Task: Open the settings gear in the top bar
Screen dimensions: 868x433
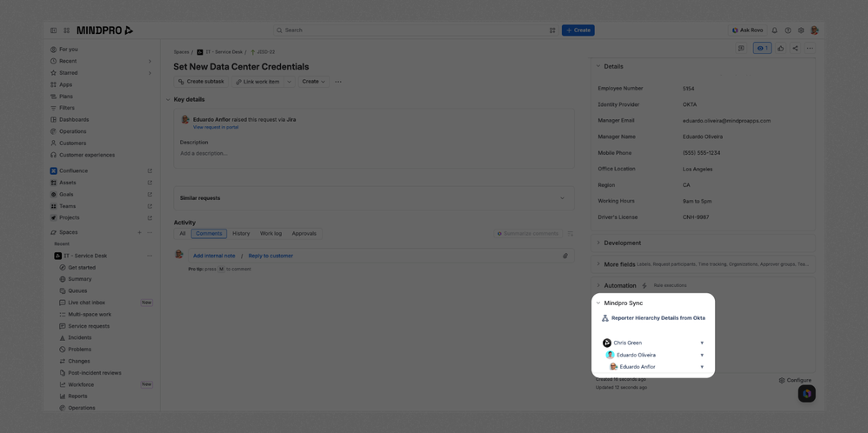Action: tap(800, 30)
